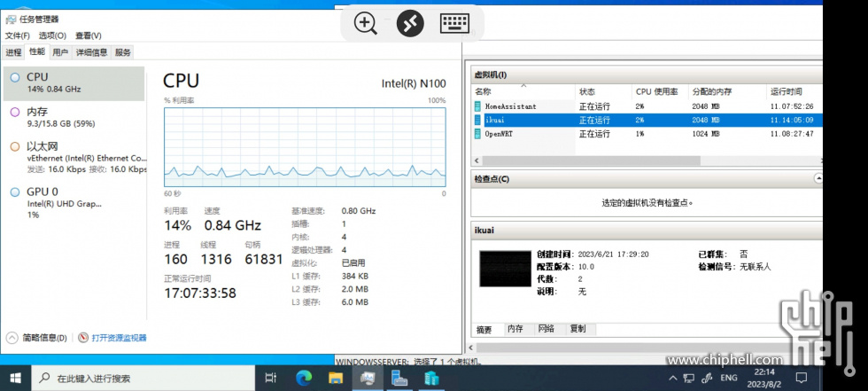Select the ikuai virtual machine row
Viewport: 868px width, 391px height.
(647, 120)
